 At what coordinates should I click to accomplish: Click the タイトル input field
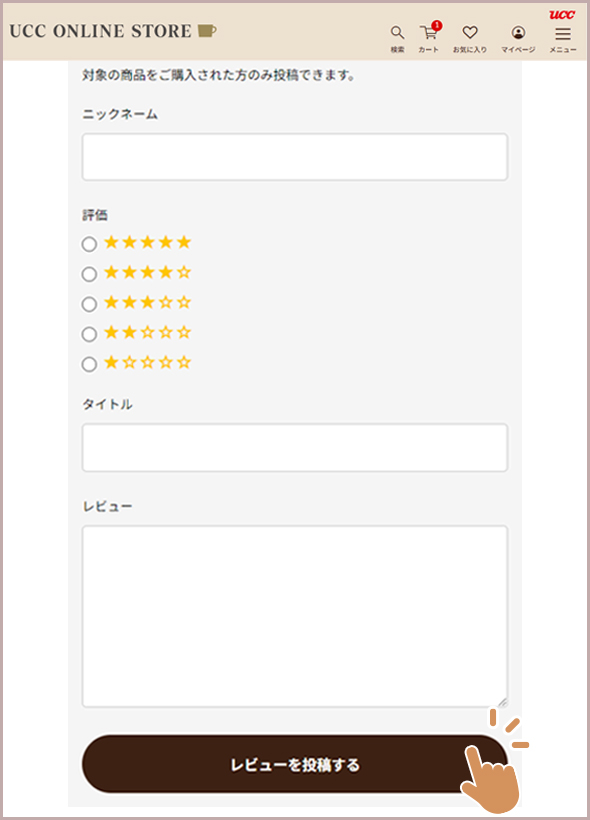[295, 448]
